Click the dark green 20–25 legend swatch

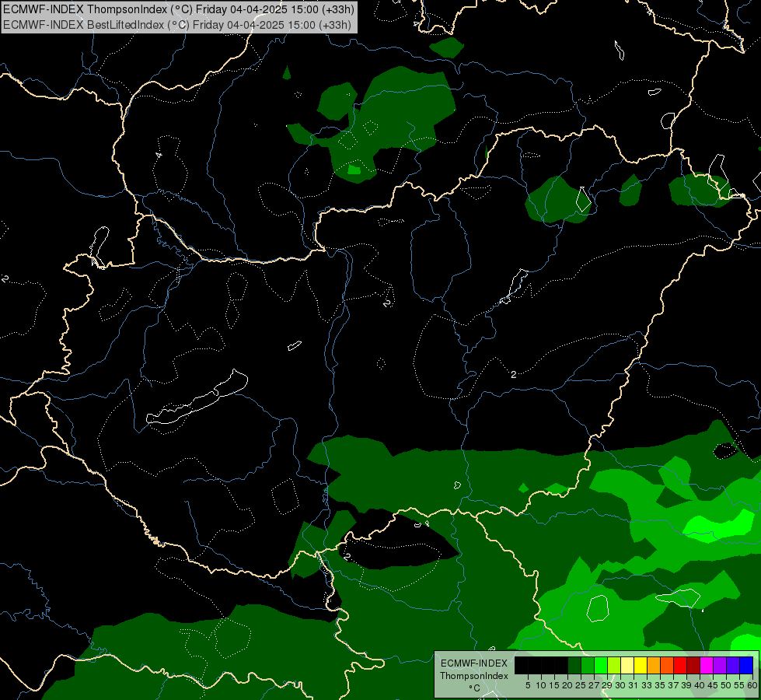pyautogui.click(x=574, y=665)
